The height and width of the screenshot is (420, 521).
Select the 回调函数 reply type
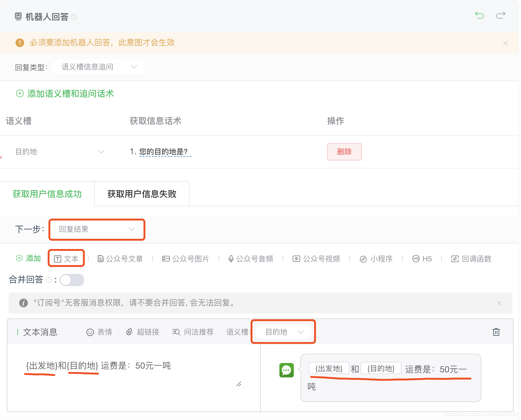coord(471,259)
